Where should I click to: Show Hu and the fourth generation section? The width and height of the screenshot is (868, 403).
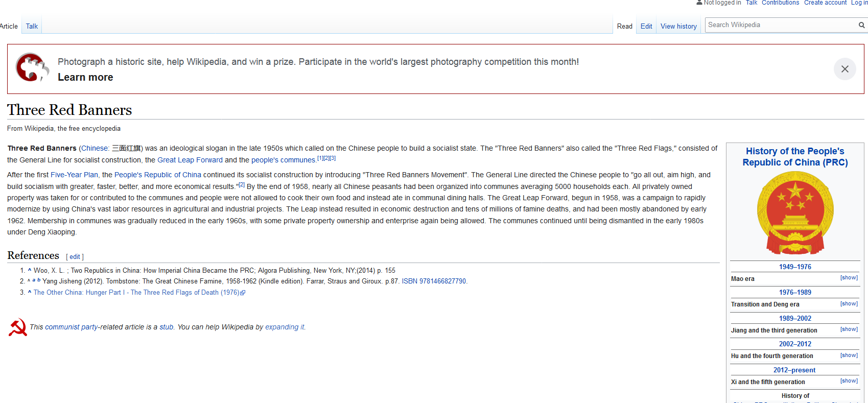[x=849, y=355]
